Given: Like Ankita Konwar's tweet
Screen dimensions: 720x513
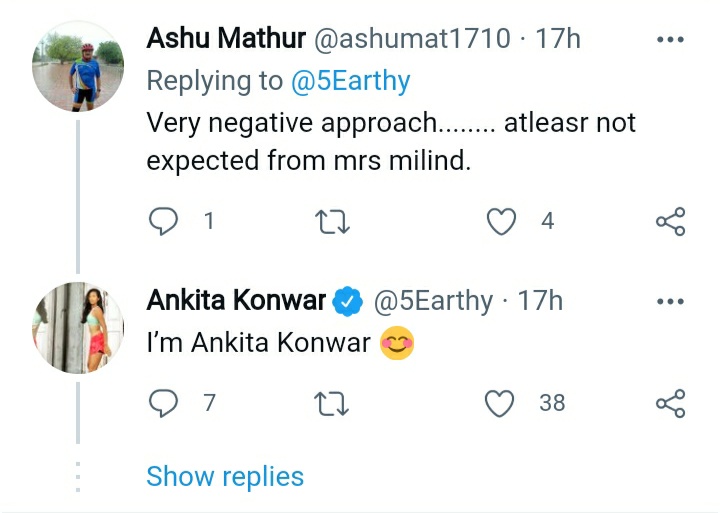Looking at the screenshot, I should tap(500, 403).
